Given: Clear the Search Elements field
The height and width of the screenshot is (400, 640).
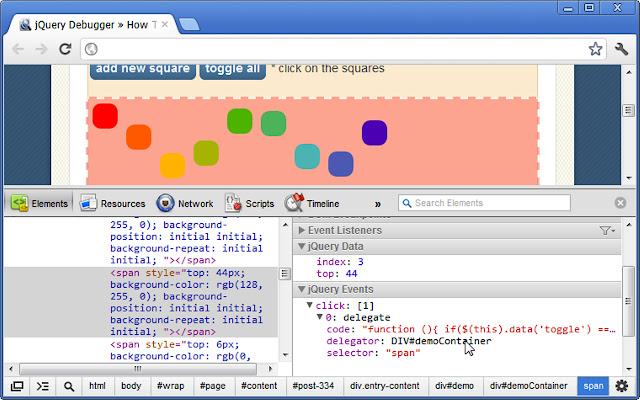Looking at the screenshot, I should (x=620, y=203).
